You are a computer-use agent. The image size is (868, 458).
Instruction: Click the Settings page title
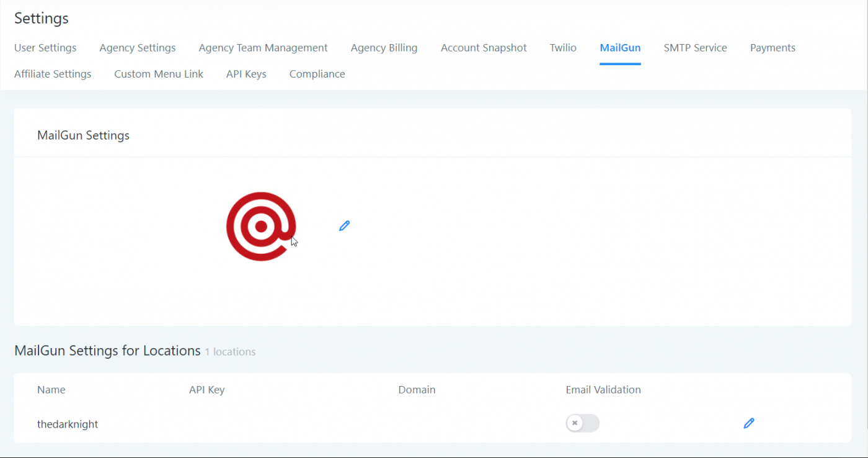click(x=42, y=19)
